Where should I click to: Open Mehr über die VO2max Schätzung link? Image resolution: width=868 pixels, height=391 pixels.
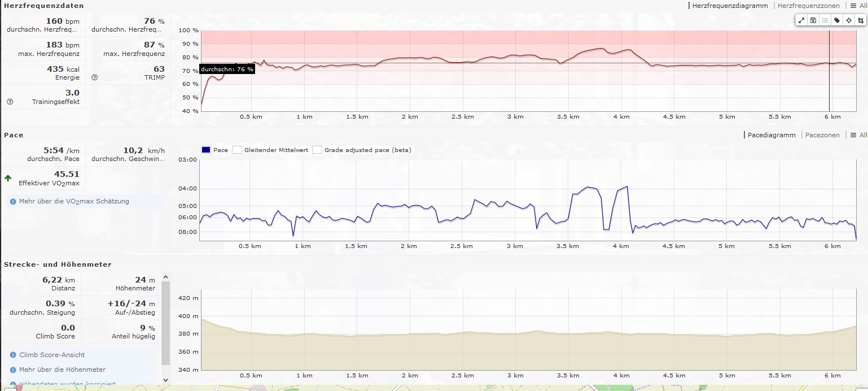73,201
